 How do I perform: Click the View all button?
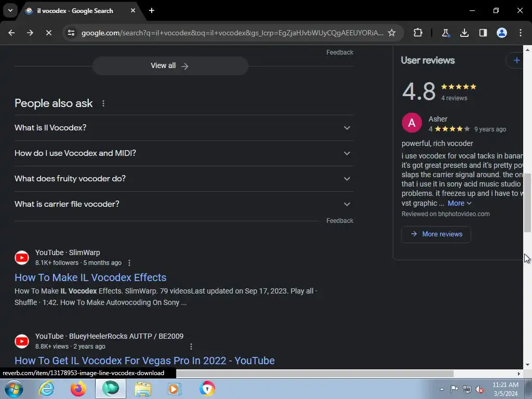170,66
